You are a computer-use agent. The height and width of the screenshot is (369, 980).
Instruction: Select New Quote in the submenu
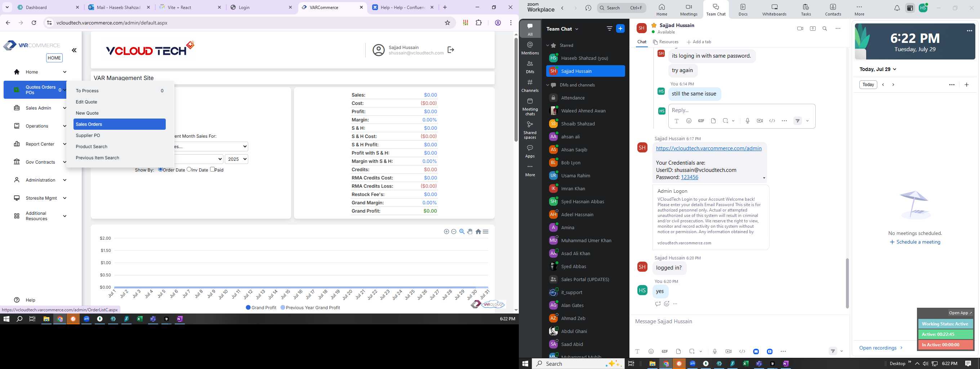(x=120, y=113)
